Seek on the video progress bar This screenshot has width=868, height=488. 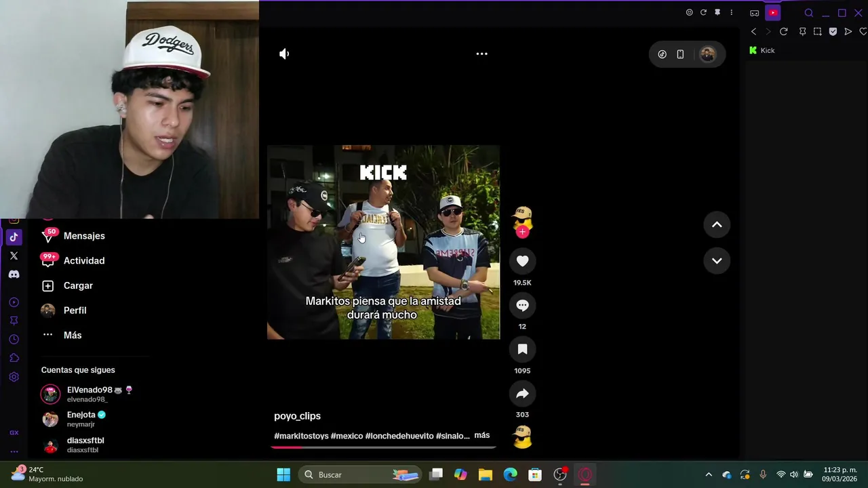pyautogui.click(x=384, y=447)
